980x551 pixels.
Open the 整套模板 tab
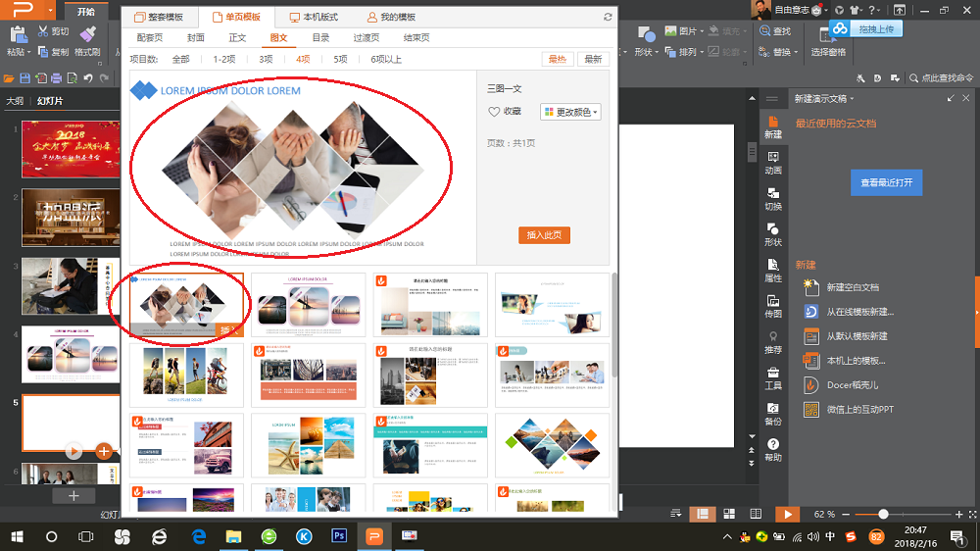click(160, 17)
